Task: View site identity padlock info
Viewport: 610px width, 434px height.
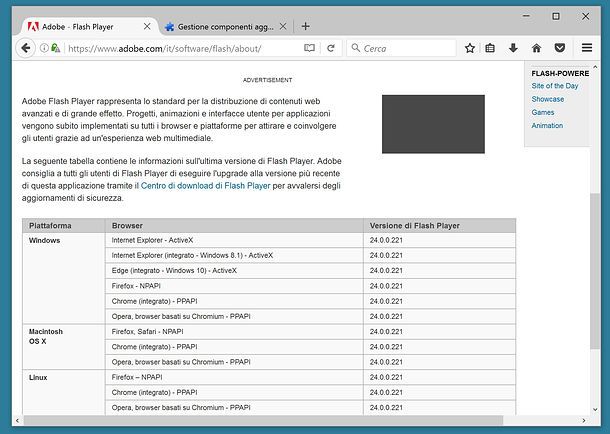Action: tap(56, 47)
